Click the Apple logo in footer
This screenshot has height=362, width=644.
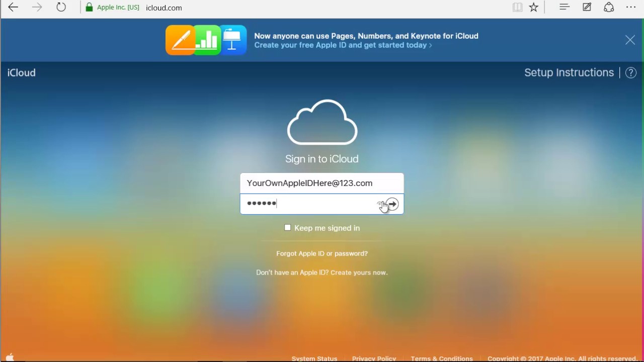tap(10, 357)
